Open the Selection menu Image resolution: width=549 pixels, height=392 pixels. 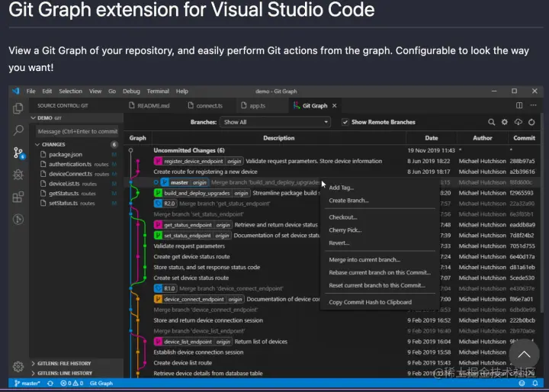[x=70, y=91]
